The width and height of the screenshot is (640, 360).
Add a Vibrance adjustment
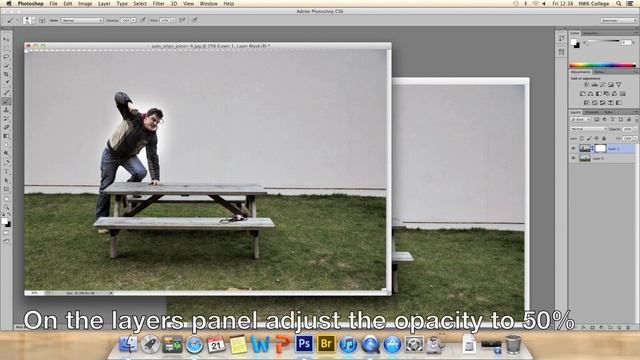coord(618,84)
